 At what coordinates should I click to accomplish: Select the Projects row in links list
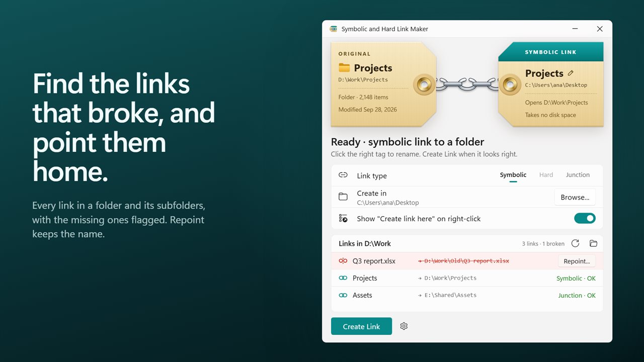point(467,278)
